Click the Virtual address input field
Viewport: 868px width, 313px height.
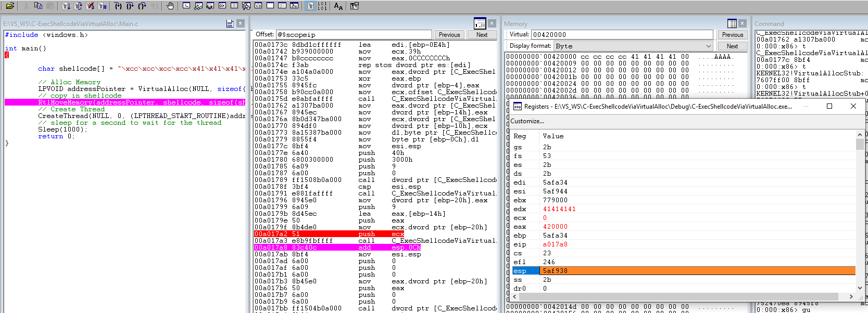point(622,35)
